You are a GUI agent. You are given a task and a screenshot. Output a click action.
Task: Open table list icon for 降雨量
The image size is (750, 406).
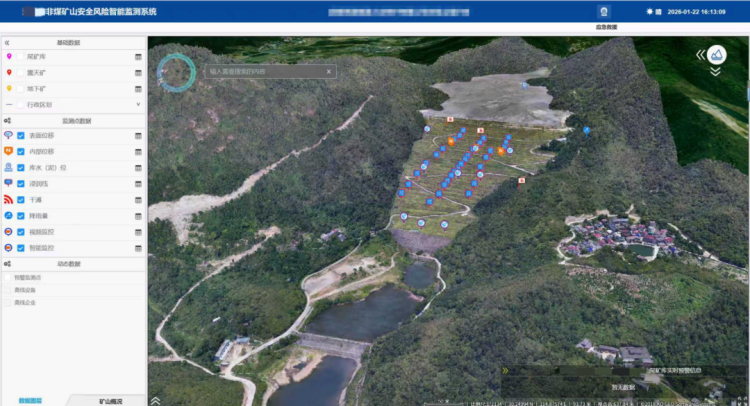[139, 216]
